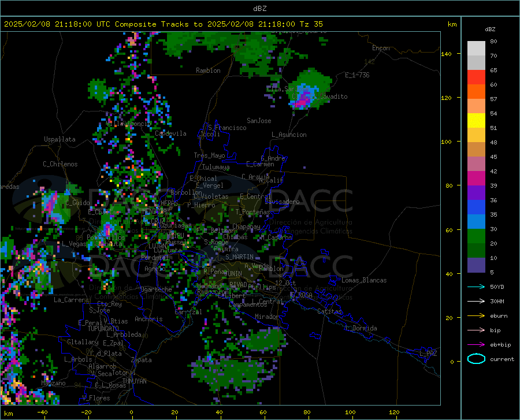This screenshot has width=520, height=420.
Task: Pick the 35 dBZ blue legend swatch
Action: [476, 222]
